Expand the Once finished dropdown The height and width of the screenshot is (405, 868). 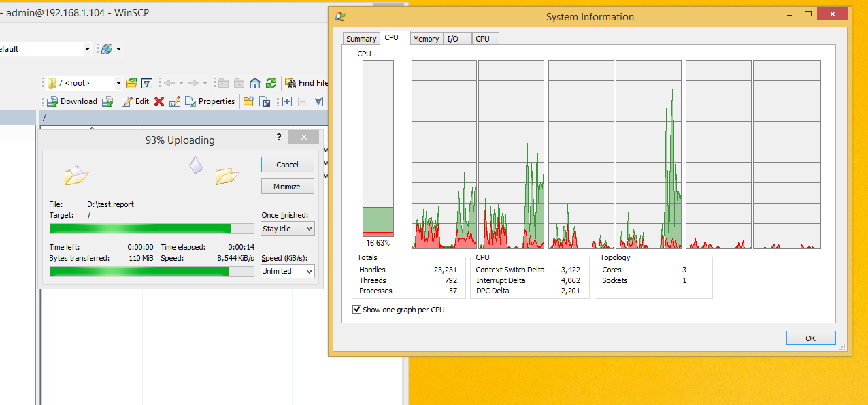tap(288, 229)
